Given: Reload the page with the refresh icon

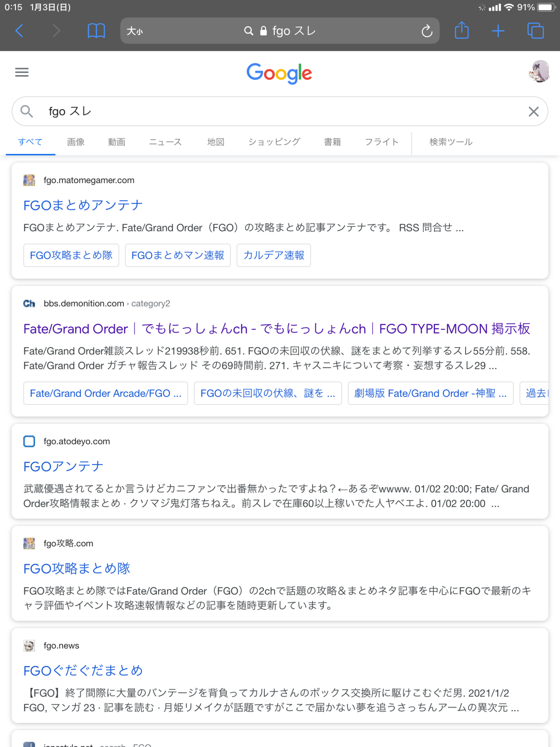Looking at the screenshot, I should pos(427,31).
